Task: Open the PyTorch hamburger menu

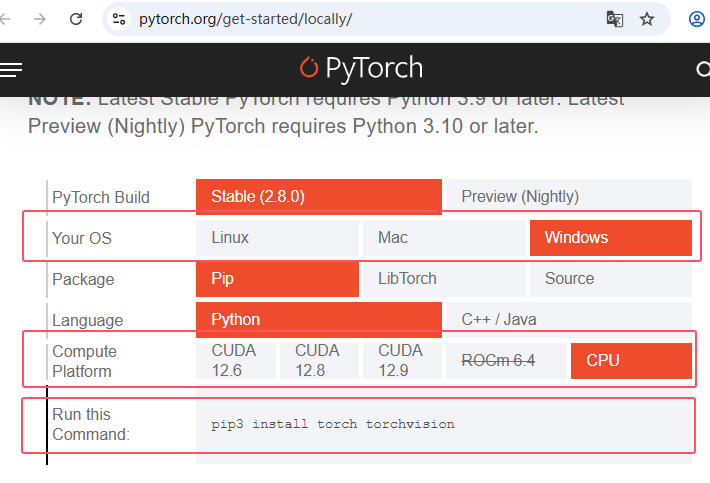Action: 11,70
